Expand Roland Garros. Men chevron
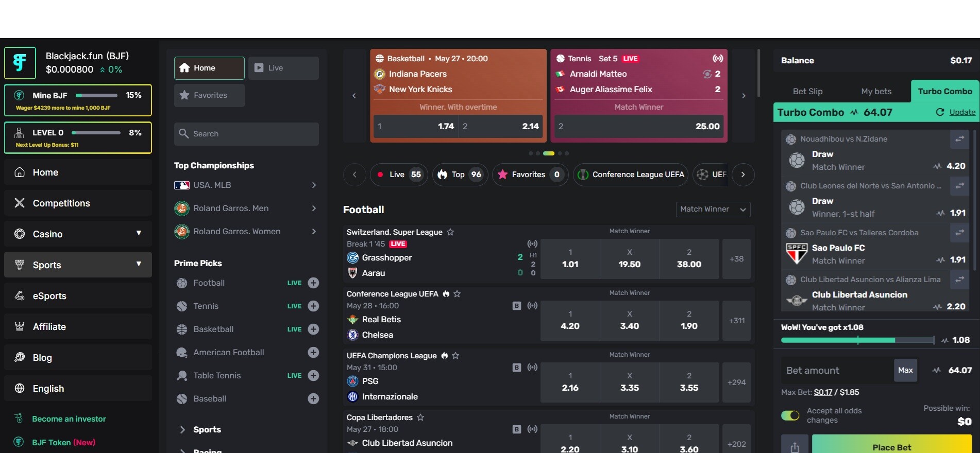The height and width of the screenshot is (453, 980). click(314, 208)
